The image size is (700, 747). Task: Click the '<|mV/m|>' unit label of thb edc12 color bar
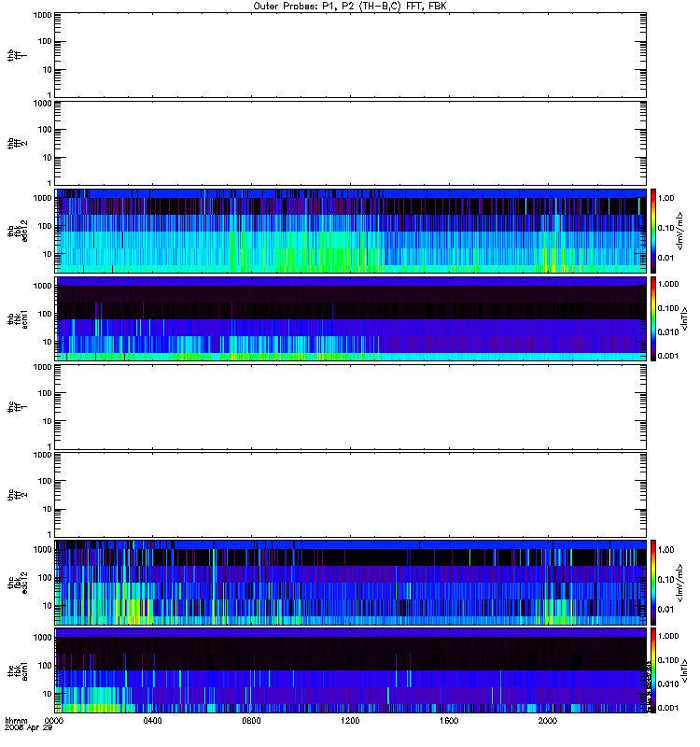click(679, 231)
